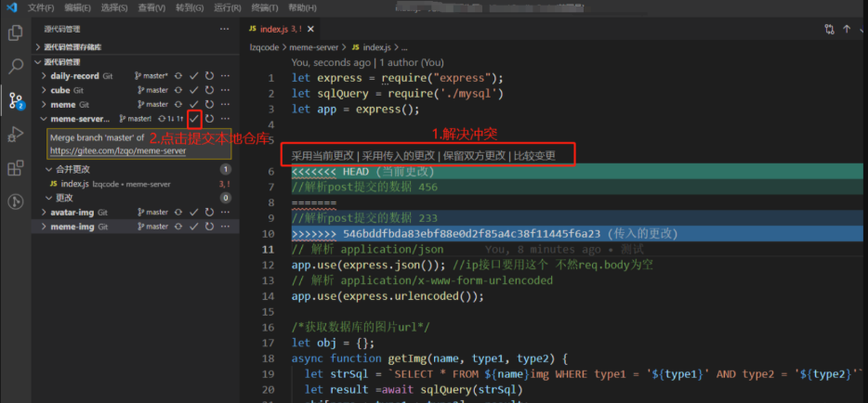Click into the Merge branch commit message box
The image size is (868, 403).
[138, 144]
